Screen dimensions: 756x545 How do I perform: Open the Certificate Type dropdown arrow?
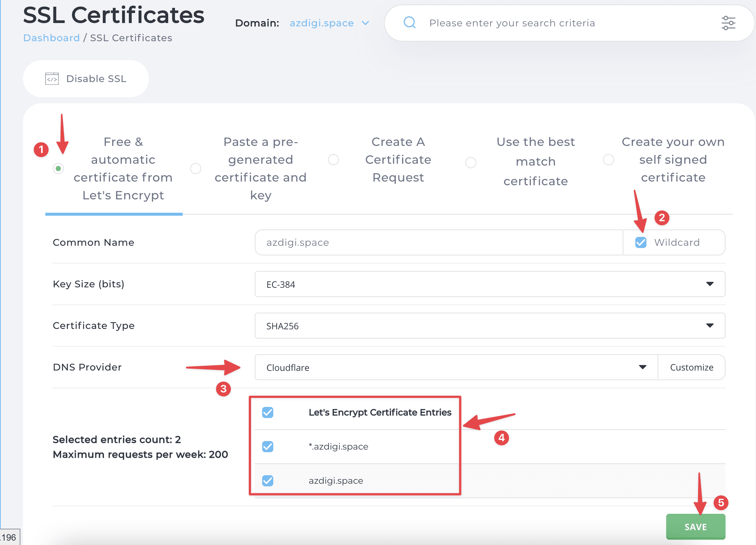(710, 326)
